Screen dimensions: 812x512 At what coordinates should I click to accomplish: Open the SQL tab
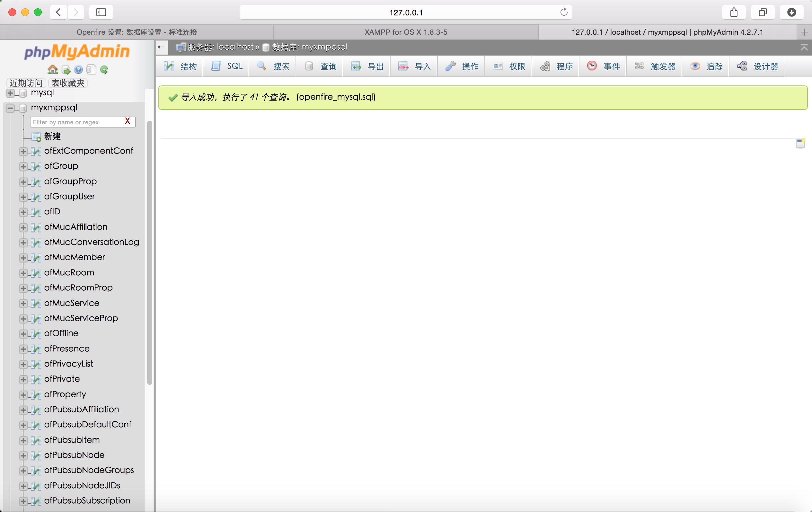[226, 66]
